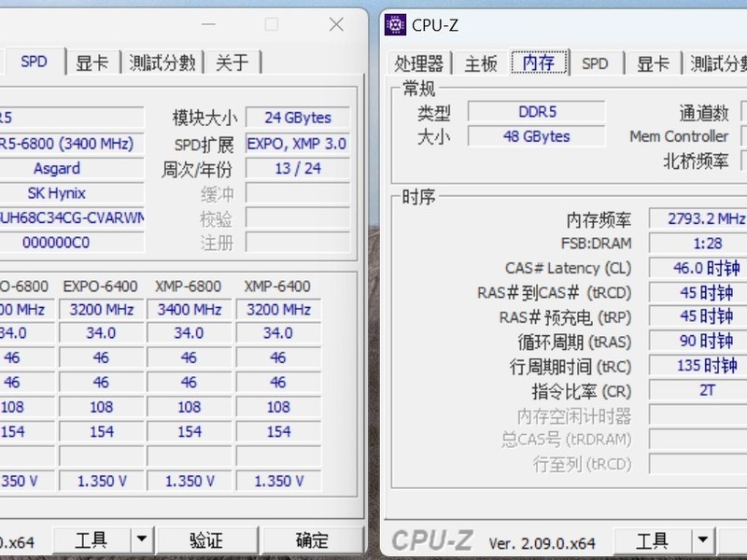The height and width of the screenshot is (560, 747).
Task: Click the 确定 button in left window
Action: coord(312,540)
